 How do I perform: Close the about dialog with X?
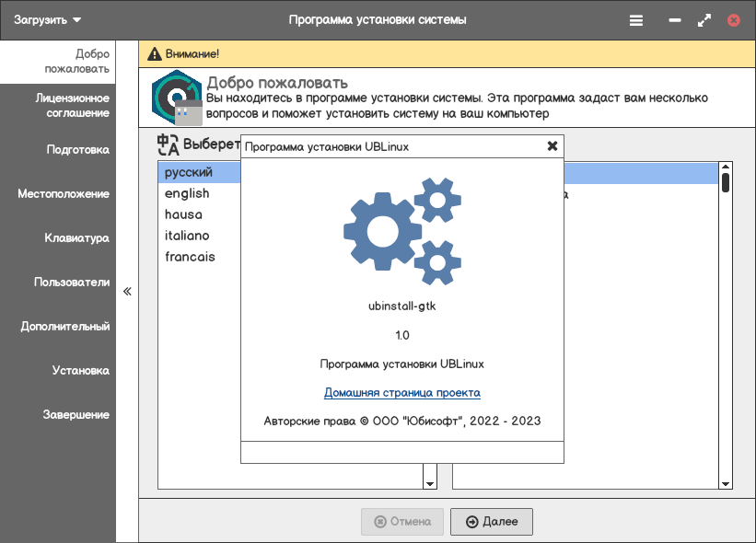(x=552, y=146)
